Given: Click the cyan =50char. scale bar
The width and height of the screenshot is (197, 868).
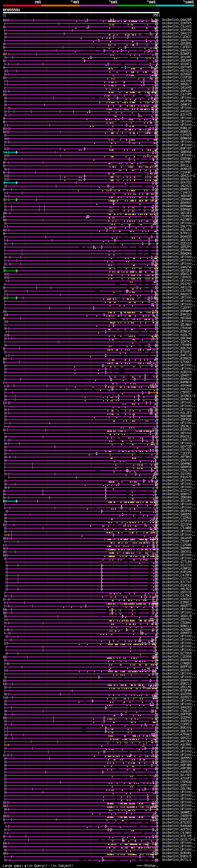Looking at the screenshot, I should pos(140,866).
